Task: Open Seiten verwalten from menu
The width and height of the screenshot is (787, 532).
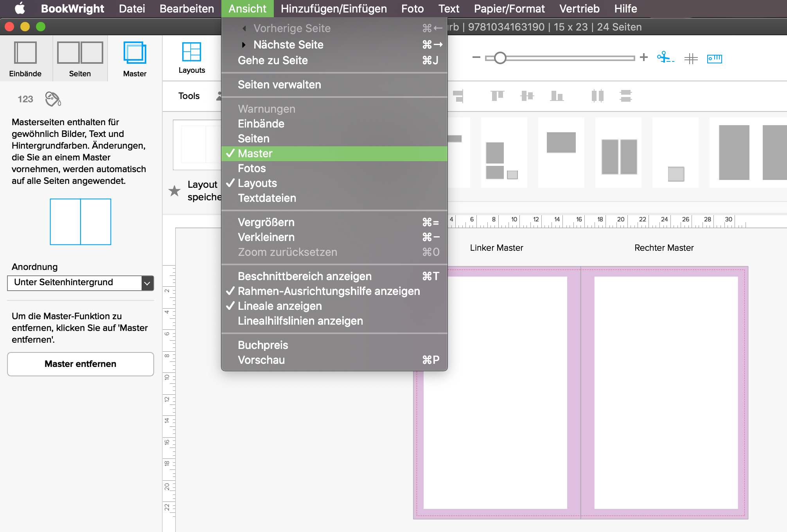Action: (334, 84)
